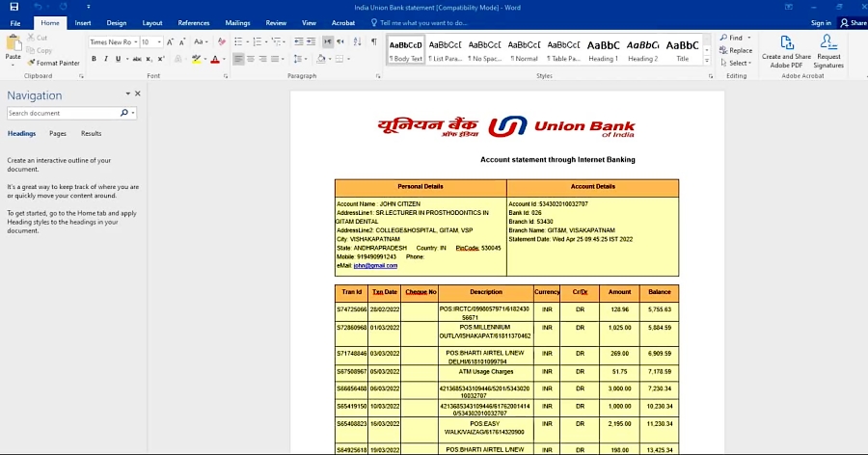Open the Styles pane launcher
868x455 pixels.
[x=711, y=76]
